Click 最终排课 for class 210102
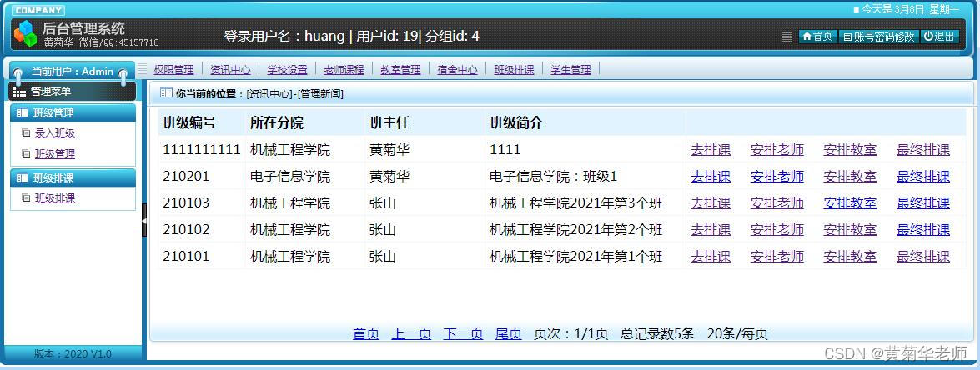Viewport: 980px width, 370px height. click(x=923, y=230)
